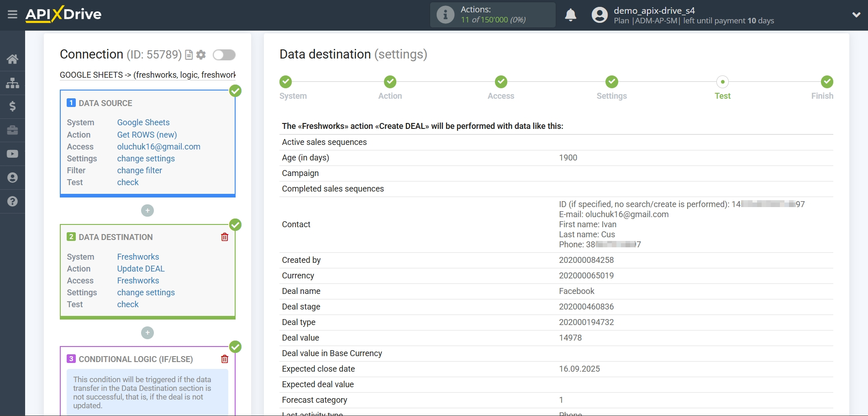
Task: Go to Test step
Action: (722, 82)
